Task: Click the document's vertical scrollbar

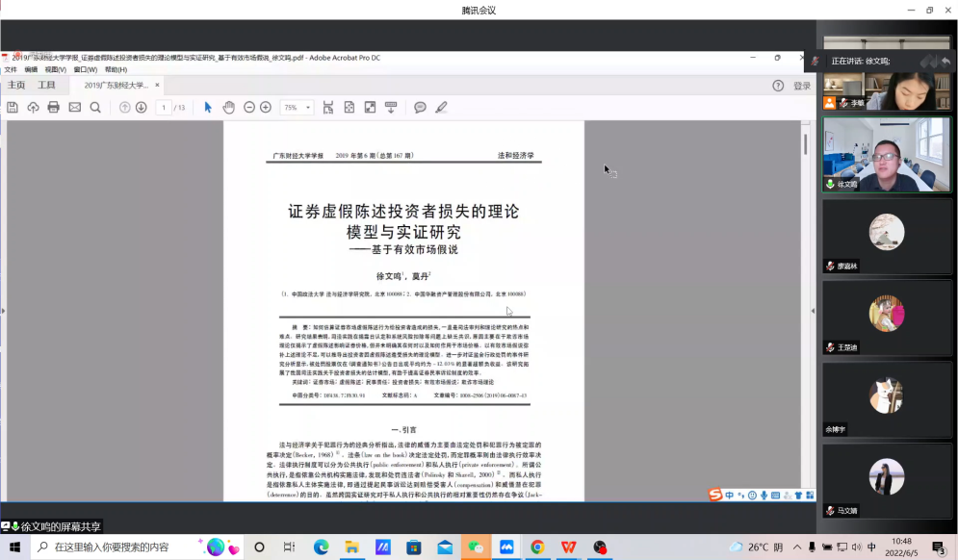Action: coord(805,144)
